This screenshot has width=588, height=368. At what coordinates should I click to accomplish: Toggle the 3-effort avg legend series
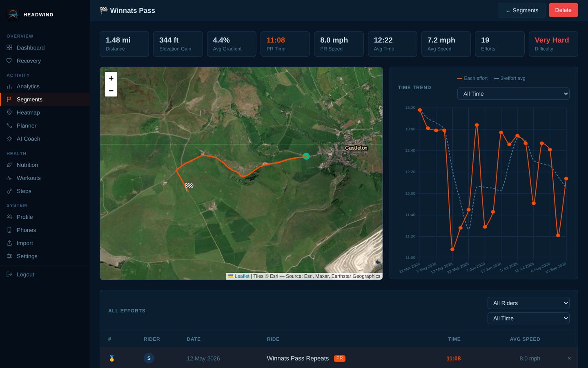[510, 79]
